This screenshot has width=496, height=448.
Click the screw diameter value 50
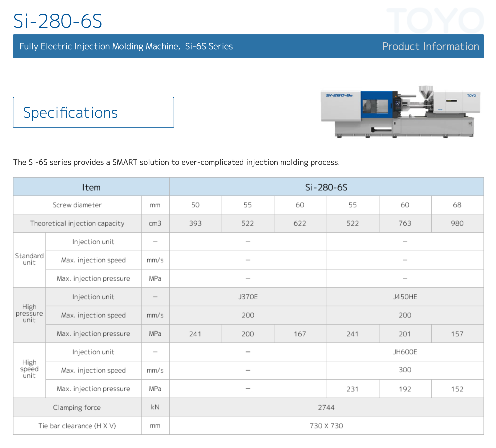(195, 205)
